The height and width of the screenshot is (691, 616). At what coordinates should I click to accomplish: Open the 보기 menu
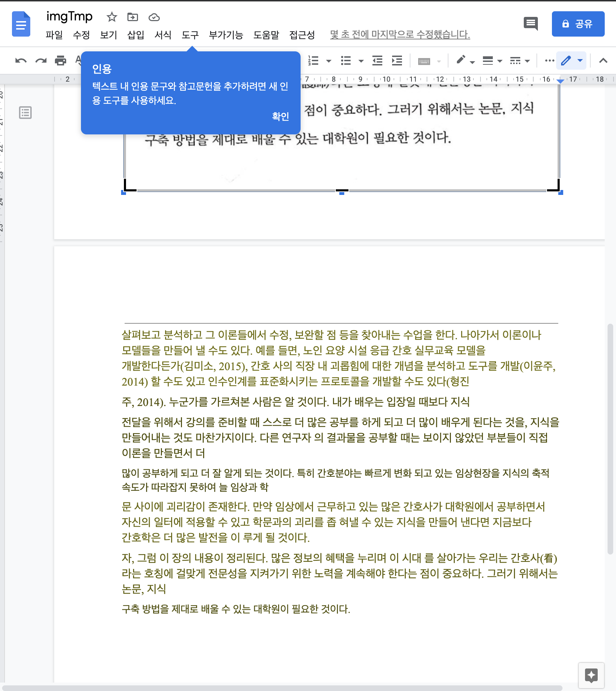point(108,35)
